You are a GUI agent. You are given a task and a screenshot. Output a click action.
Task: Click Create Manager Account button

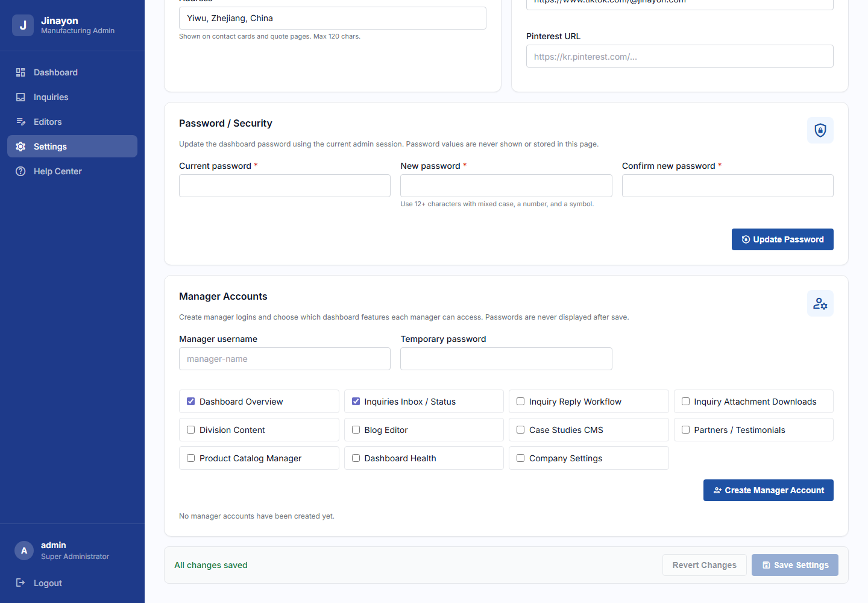pyautogui.click(x=769, y=490)
